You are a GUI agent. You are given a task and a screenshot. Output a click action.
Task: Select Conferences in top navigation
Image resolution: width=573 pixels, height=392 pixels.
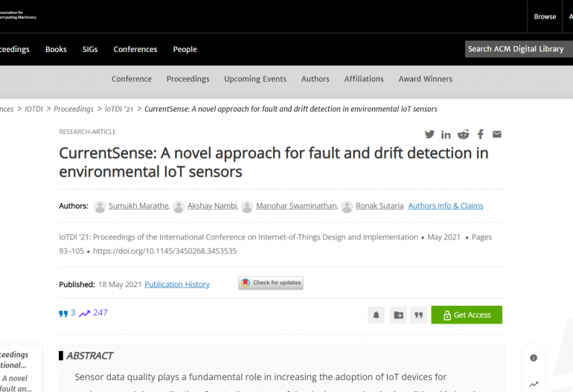(x=135, y=49)
